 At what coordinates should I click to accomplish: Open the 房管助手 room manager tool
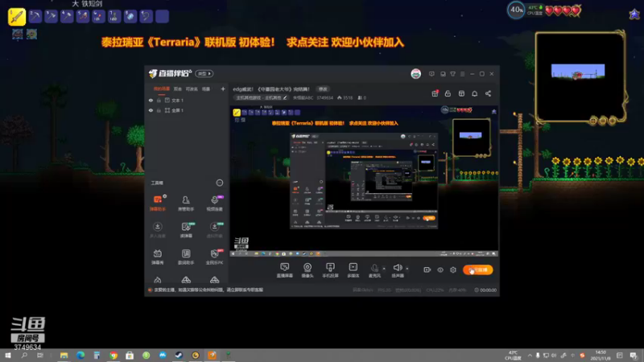click(186, 203)
